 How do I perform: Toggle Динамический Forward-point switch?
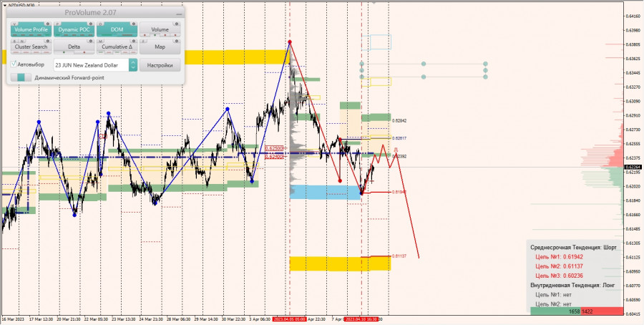21,77
